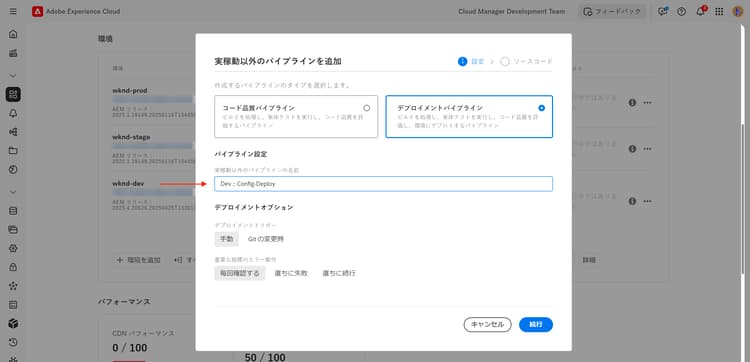Click the info icon in the wknd-dev row
The width and height of the screenshot is (750, 362).
632,201
